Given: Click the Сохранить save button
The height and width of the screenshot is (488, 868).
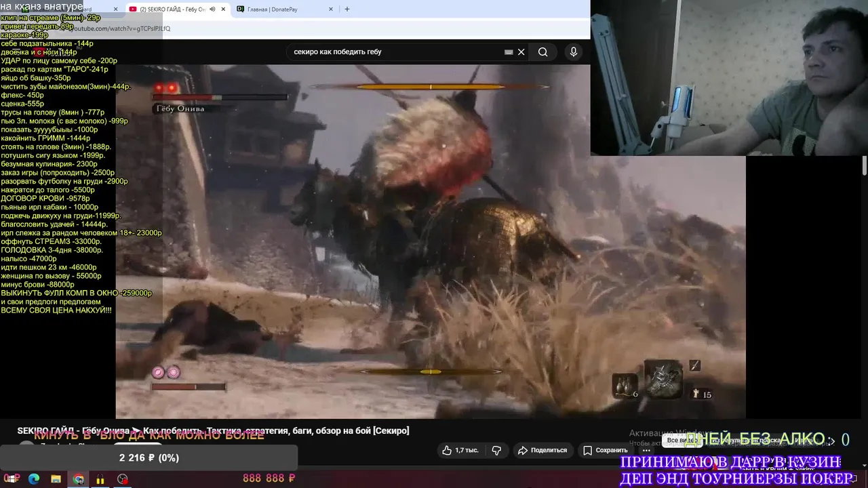Looking at the screenshot, I should coord(606,450).
